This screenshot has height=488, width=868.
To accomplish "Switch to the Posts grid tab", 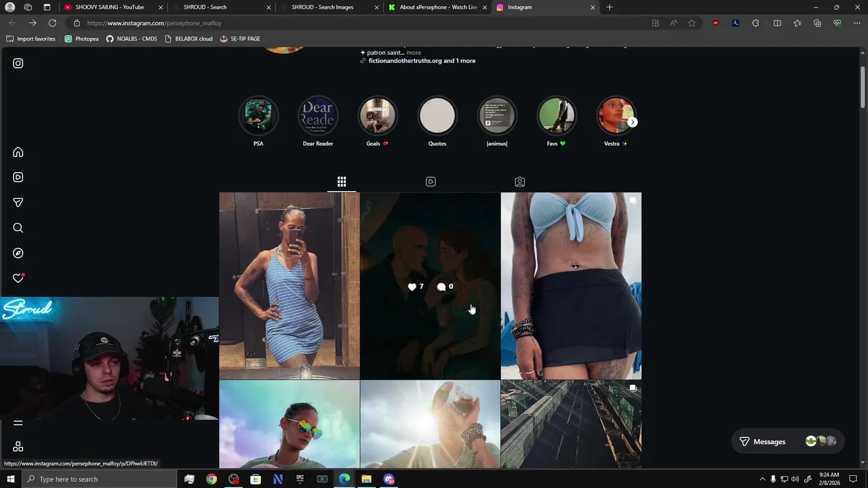I will point(342,182).
